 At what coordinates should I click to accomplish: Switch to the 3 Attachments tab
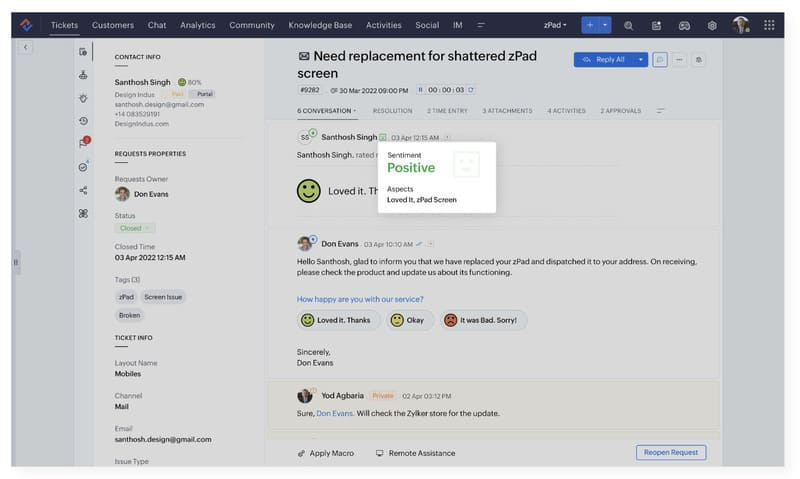pos(507,111)
